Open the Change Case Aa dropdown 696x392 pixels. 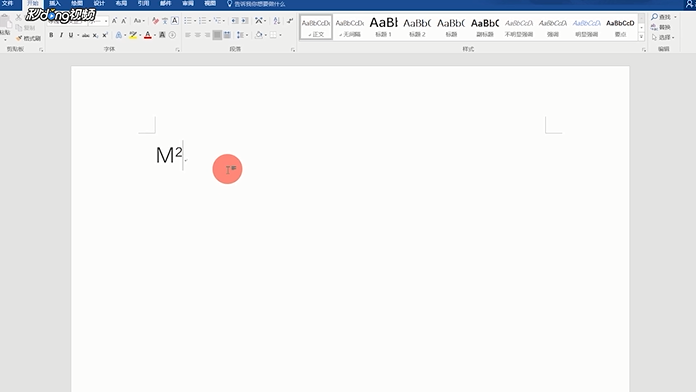pos(139,20)
